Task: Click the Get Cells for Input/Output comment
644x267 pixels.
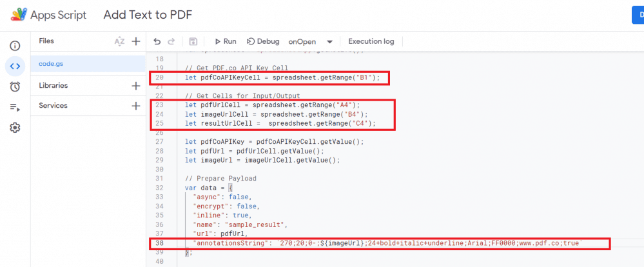Action: (242, 95)
